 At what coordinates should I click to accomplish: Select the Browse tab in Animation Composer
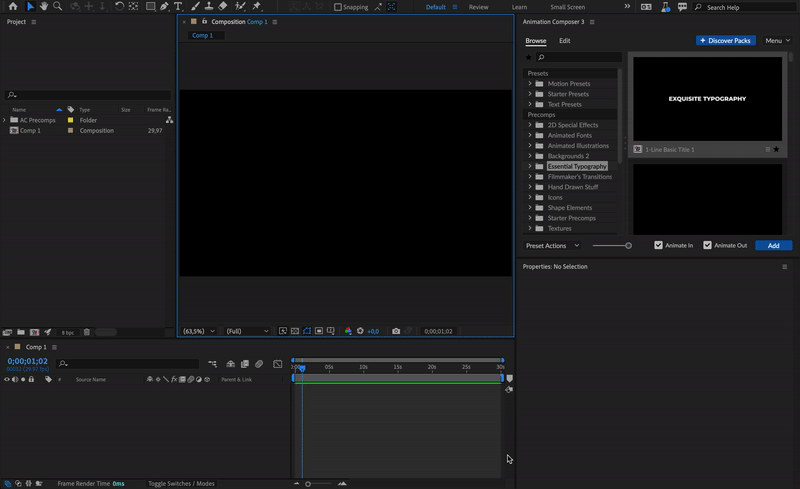(x=536, y=40)
